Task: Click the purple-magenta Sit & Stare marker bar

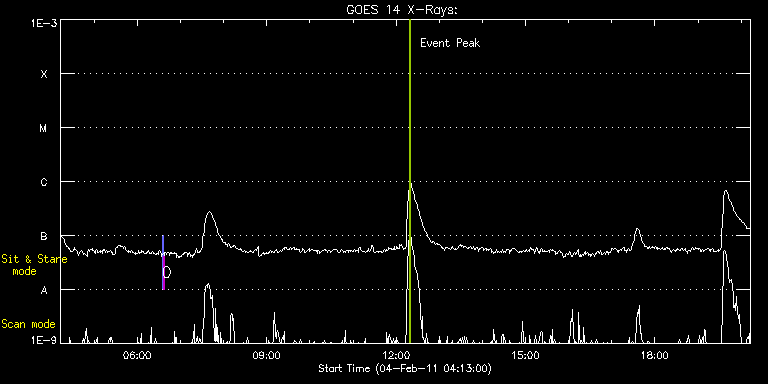Action: 163,263
